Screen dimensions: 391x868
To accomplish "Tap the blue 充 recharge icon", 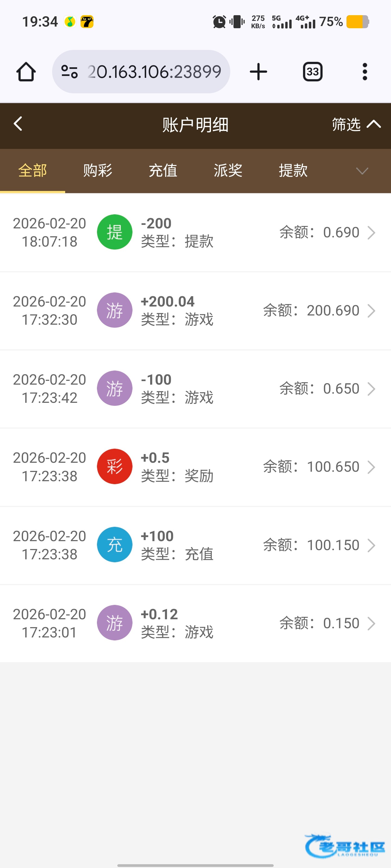I will pos(114,544).
